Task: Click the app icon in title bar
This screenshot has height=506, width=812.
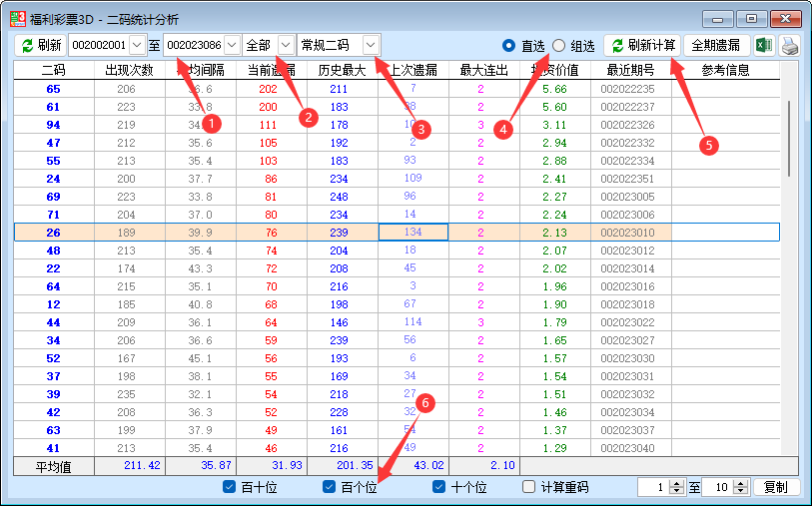Action: [17, 18]
